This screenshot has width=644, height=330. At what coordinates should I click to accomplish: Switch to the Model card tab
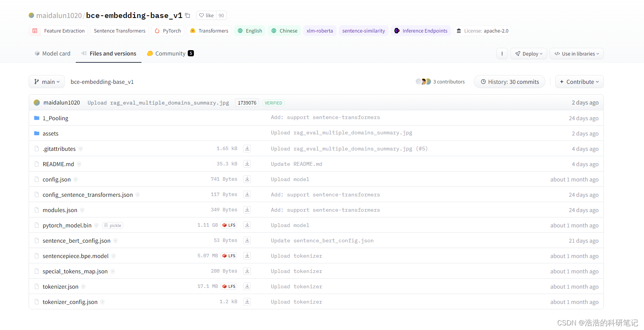click(x=52, y=54)
